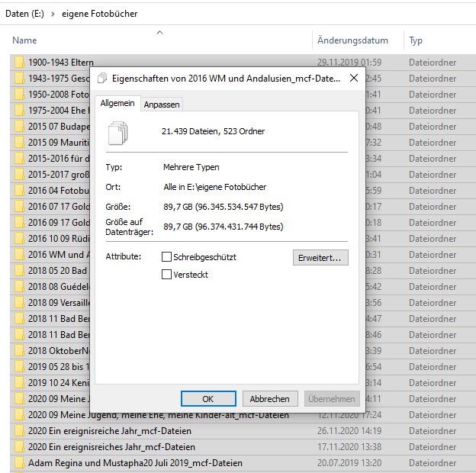The image size is (476, 473).
Task: Select folder icon of Adam Regina und Mustapha20
Action: [19, 462]
